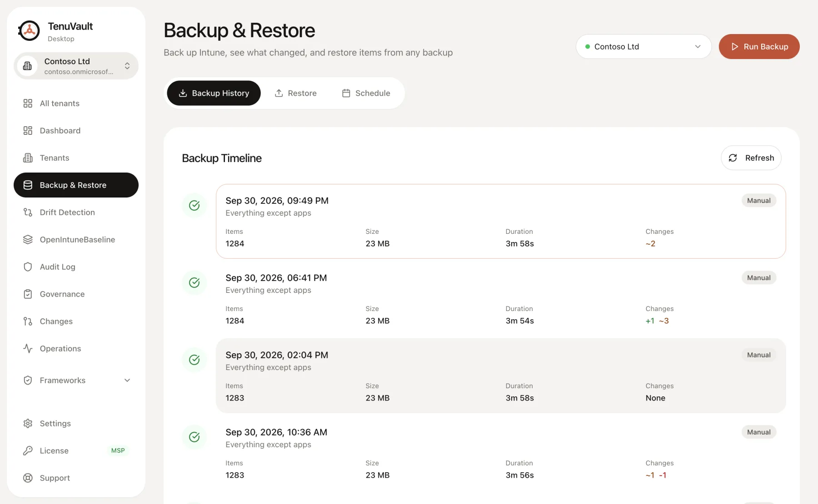Expand the Frameworks sidebar section
Viewport: 818px width, 504px height.
click(76, 380)
